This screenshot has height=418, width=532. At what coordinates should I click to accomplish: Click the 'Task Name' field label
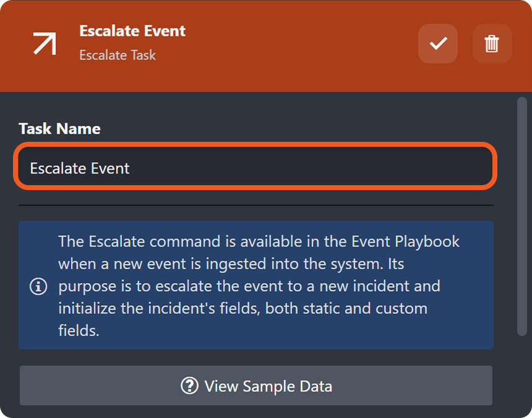click(x=59, y=129)
